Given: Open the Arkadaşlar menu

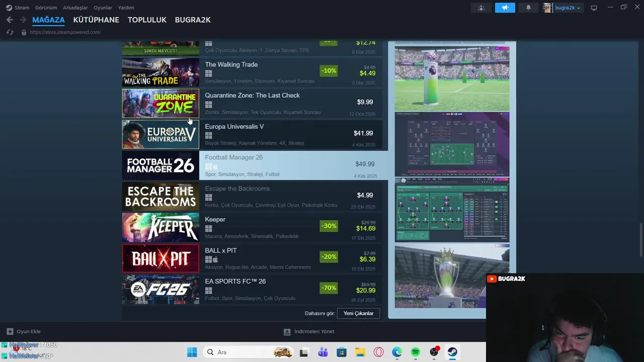Looking at the screenshot, I should [75, 8].
